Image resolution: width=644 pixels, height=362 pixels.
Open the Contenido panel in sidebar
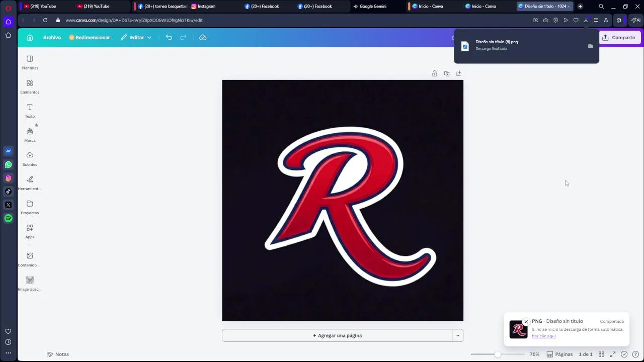(x=30, y=259)
